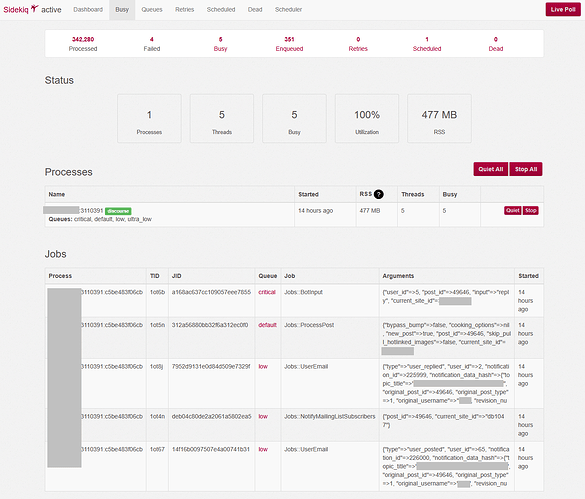Click the critical queue link
The height and width of the screenshot is (499, 585).
[x=267, y=292]
